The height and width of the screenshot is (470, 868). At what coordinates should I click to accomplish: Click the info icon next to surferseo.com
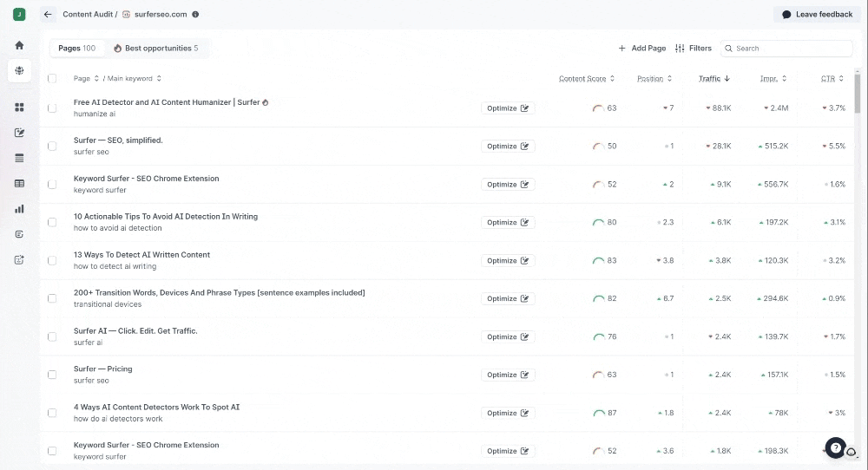195,15
